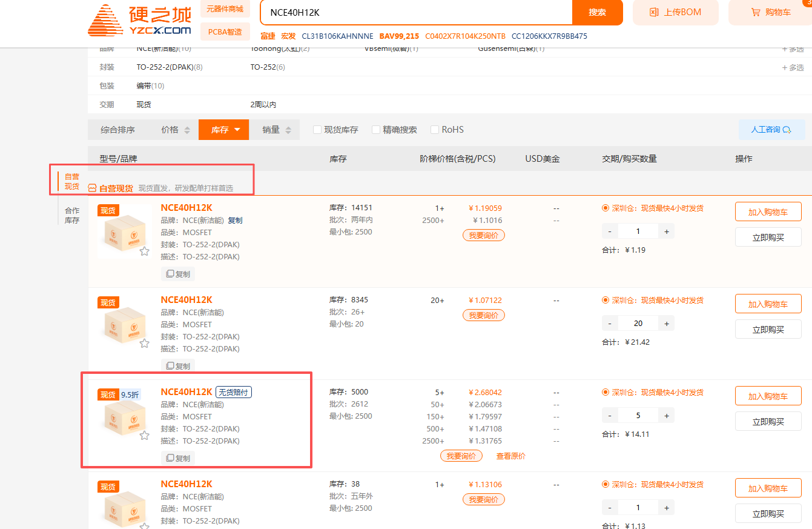
Task: Enable the 精确搜索 checkbox
Action: [x=376, y=130]
